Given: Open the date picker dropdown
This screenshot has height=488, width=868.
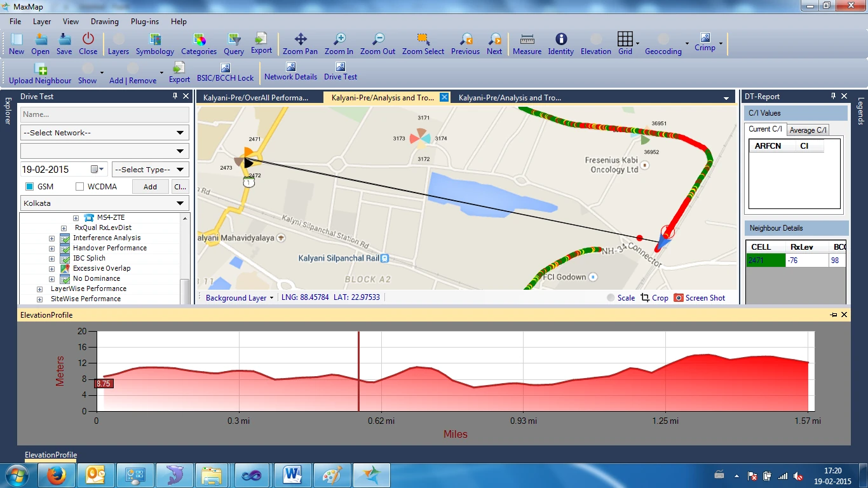Looking at the screenshot, I should tap(97, 170).
